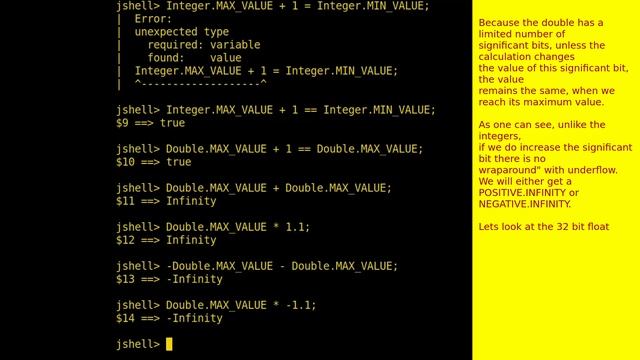Click the "$9 ==> true" result line
This screenshot has height=360, width=640.
point(150,123)
